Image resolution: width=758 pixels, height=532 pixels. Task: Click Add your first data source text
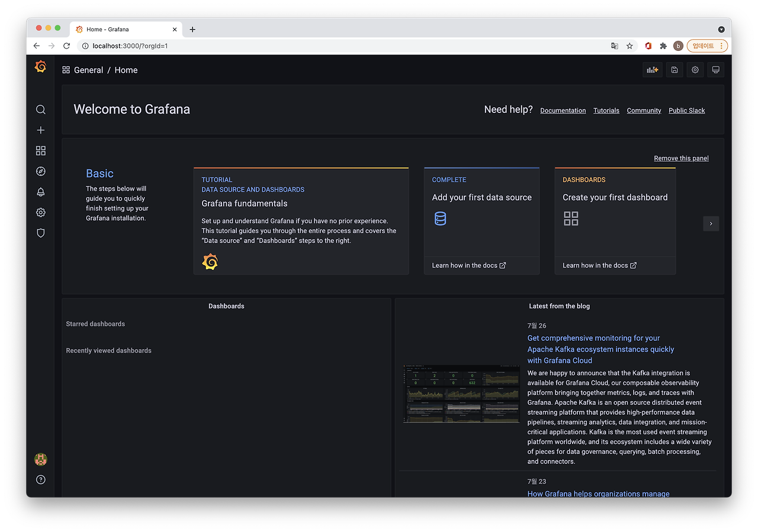[481, 198]
